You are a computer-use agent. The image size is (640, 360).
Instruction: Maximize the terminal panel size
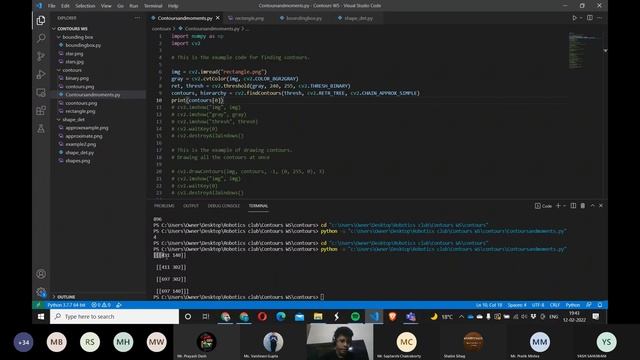[x=592, y=206]
